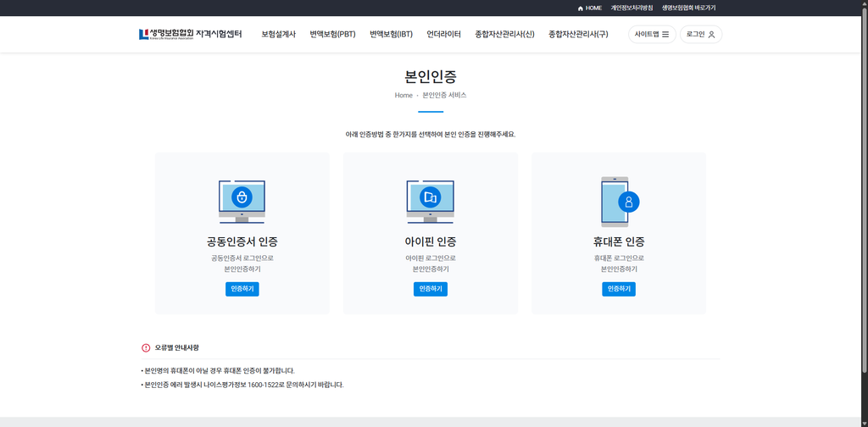Open the 종합자산관리사(구) menu

click(x=578, y=34)
